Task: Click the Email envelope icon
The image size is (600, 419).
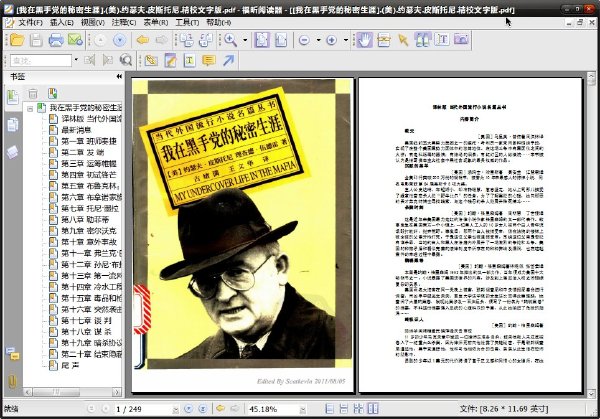Action: [x=75, y=40]
